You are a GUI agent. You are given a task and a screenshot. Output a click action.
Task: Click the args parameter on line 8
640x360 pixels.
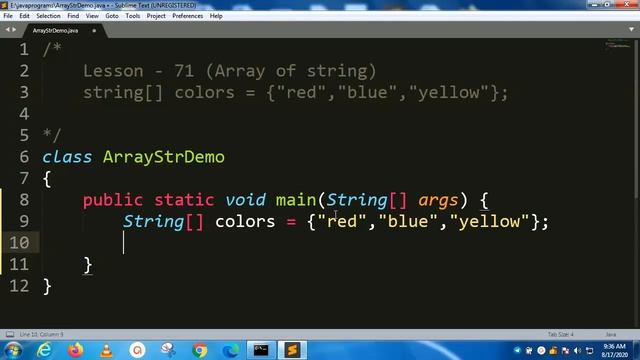(x=438, y=200)
